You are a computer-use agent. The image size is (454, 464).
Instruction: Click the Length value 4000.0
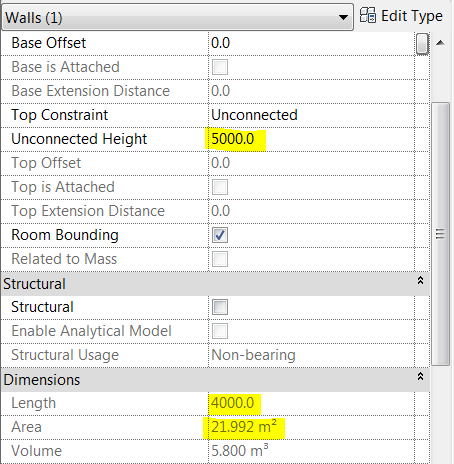pos(233,403)
